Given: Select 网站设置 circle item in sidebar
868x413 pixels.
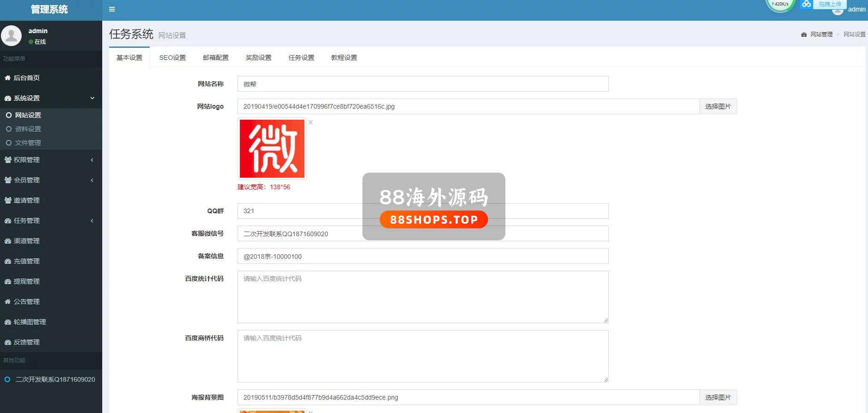Looking at the screenshot, I should pyautogui.click(x=28, y=115).
